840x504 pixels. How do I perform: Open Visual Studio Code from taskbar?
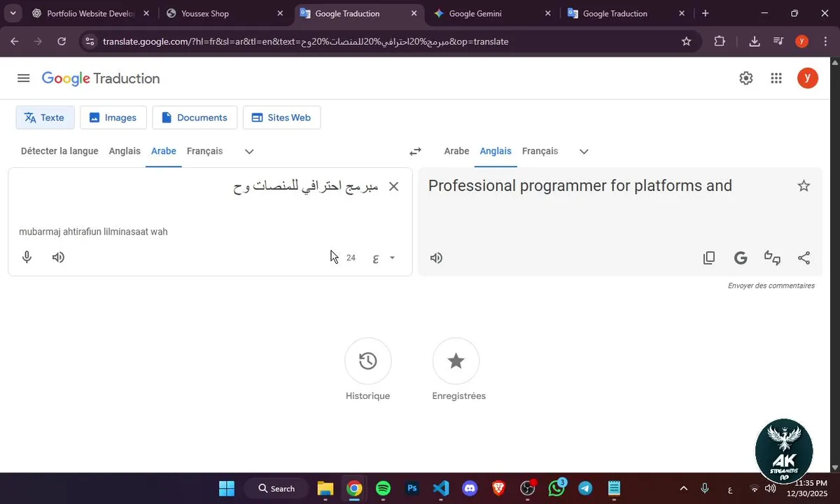441,488
